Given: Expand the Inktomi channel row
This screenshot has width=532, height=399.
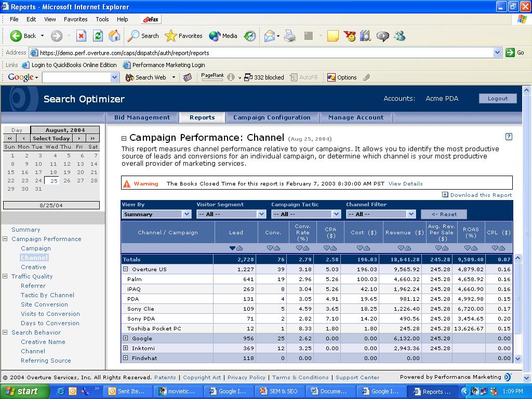Looking at the screenshot, I should pos(126,348).
